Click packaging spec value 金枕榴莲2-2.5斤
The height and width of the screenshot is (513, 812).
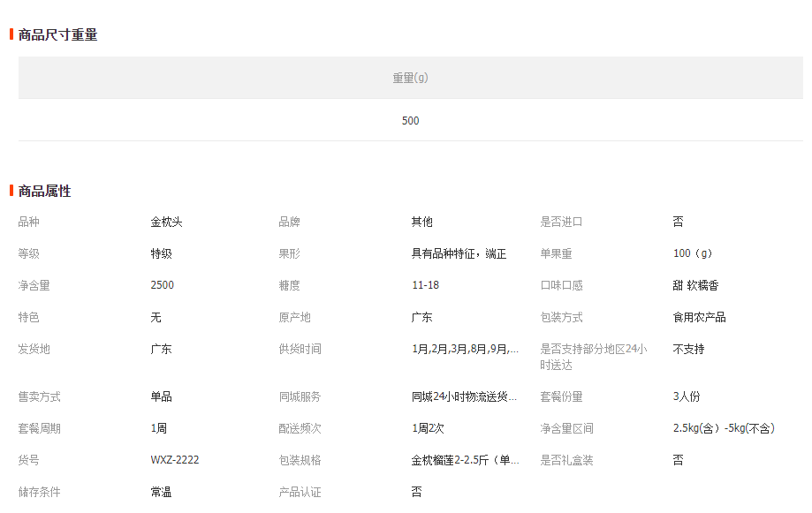pyautogui.click(x=465, y=460)
